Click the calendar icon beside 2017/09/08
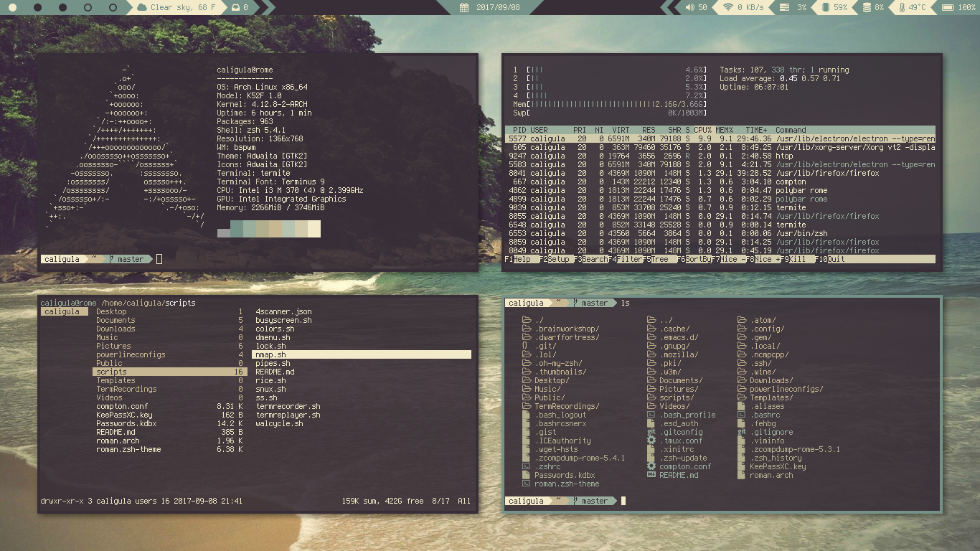 (464, 7)
